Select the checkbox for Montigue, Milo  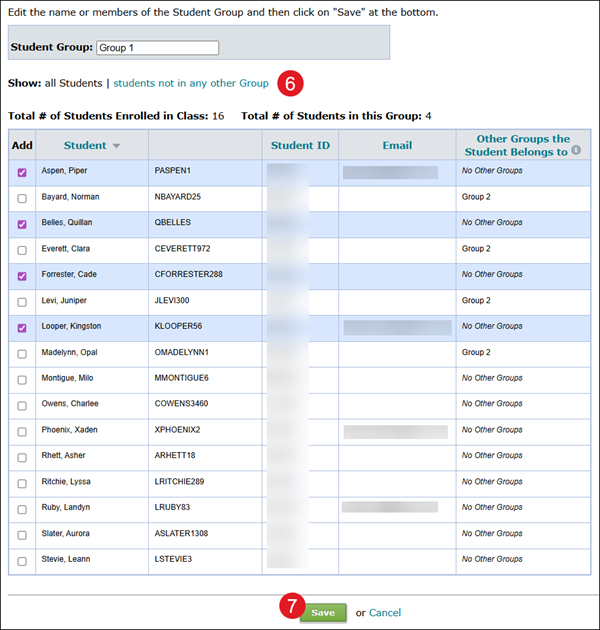(x=22, y=379)
